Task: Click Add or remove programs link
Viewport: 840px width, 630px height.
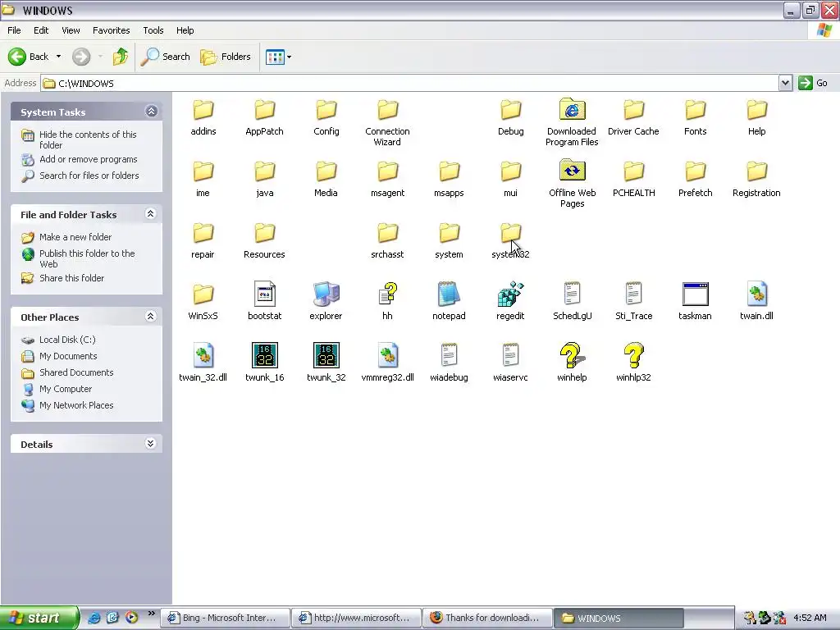Action: [x=89, y=159]
